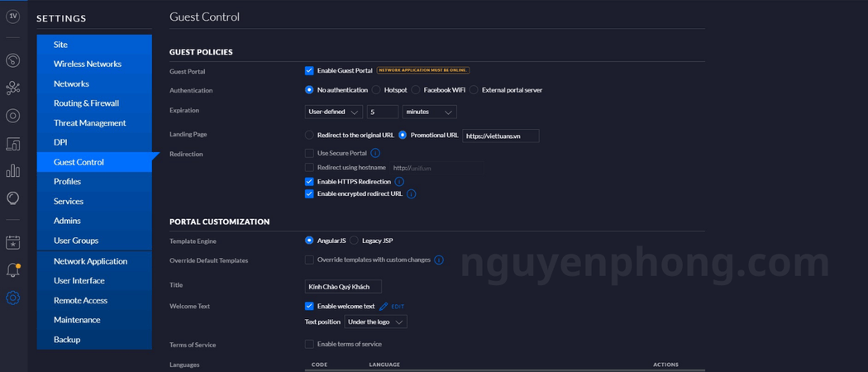Open the Devices circle icon in sidebar
The height and width of the screenshot is (372, 868).
coord(12,116)
